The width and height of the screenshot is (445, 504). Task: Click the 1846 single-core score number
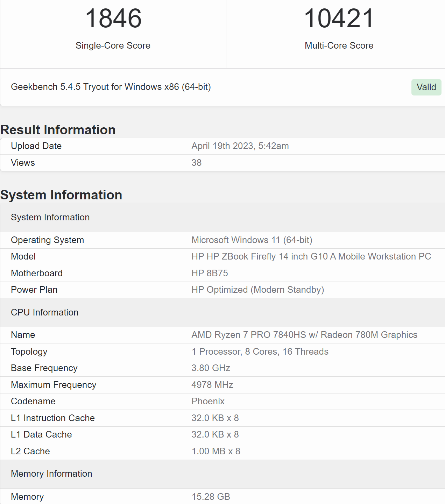[113, 19]
